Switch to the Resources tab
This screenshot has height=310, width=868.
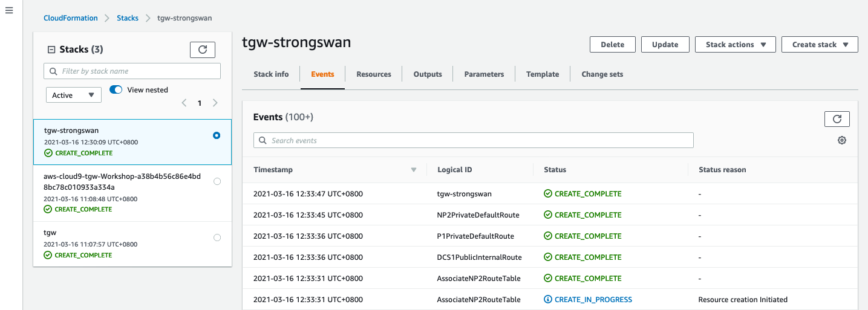373,74
